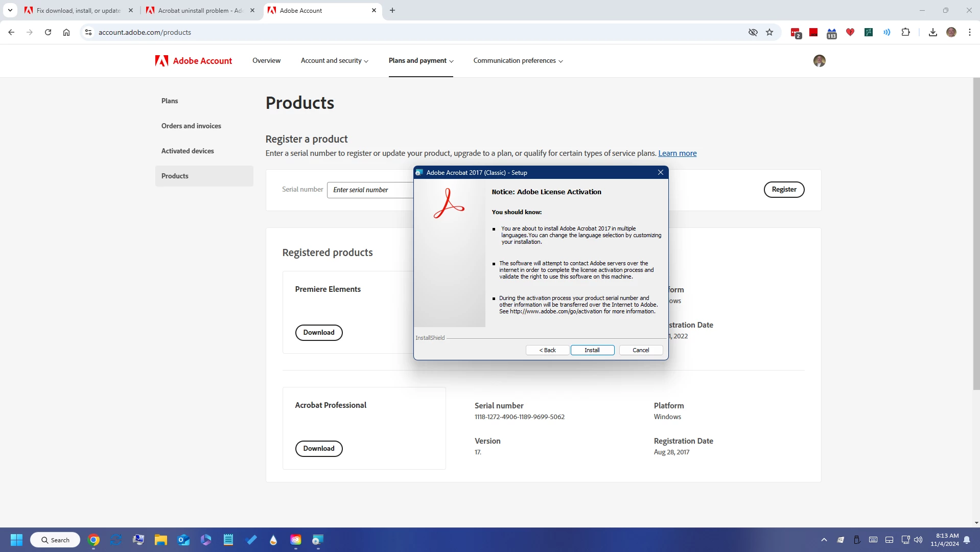The height and width of the screenshot is (552, 980).
Task: Select Plans in the sidebar
Action: pyautogui.click(x=170, y=101)
